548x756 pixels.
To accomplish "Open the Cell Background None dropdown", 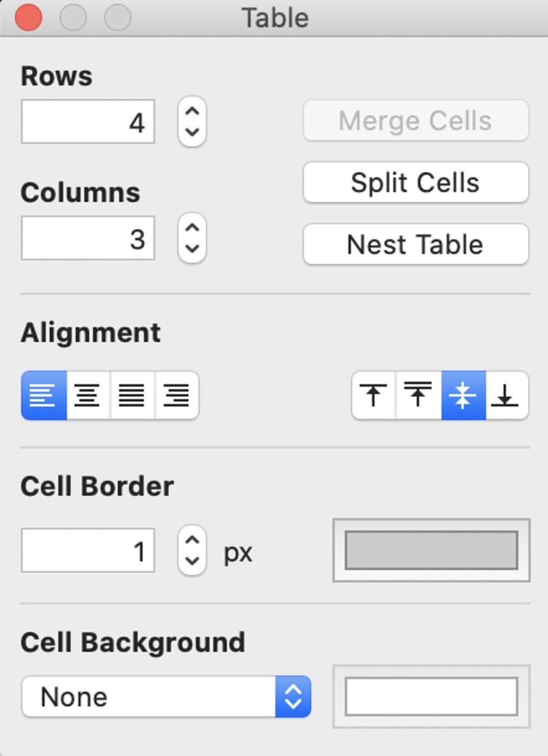I will click(x=166, y=697).
